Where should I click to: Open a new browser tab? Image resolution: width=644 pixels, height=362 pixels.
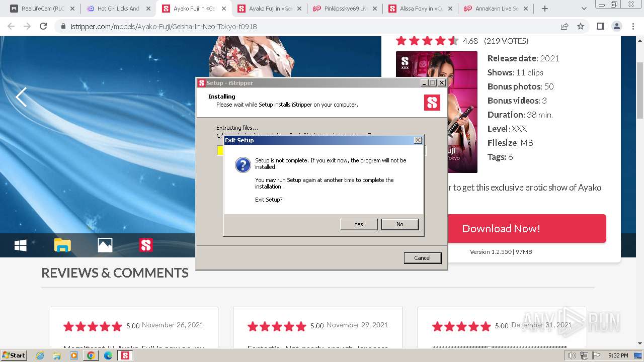click(x=545, y=9)
